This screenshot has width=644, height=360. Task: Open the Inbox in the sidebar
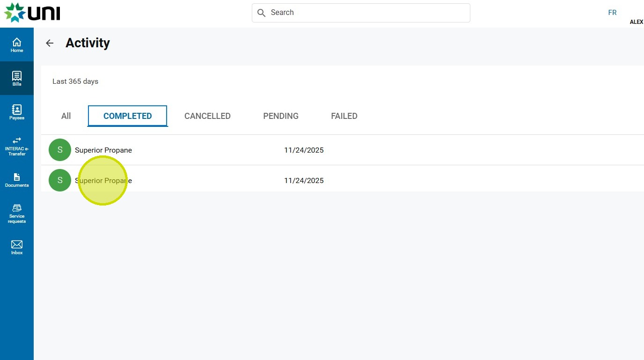pyautogui.click(x=17, y=247)
